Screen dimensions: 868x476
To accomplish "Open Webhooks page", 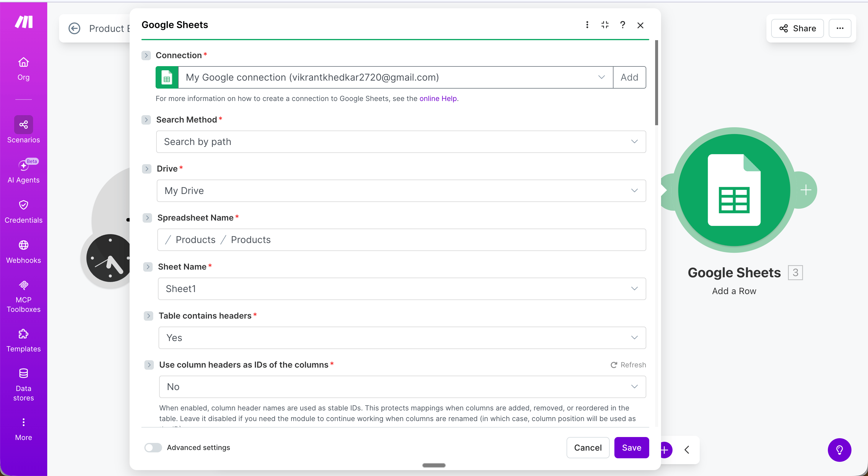I will point(24,252).
